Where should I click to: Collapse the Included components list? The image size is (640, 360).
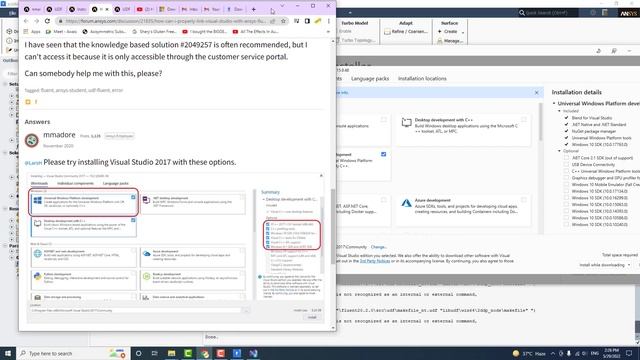(560, 111)
